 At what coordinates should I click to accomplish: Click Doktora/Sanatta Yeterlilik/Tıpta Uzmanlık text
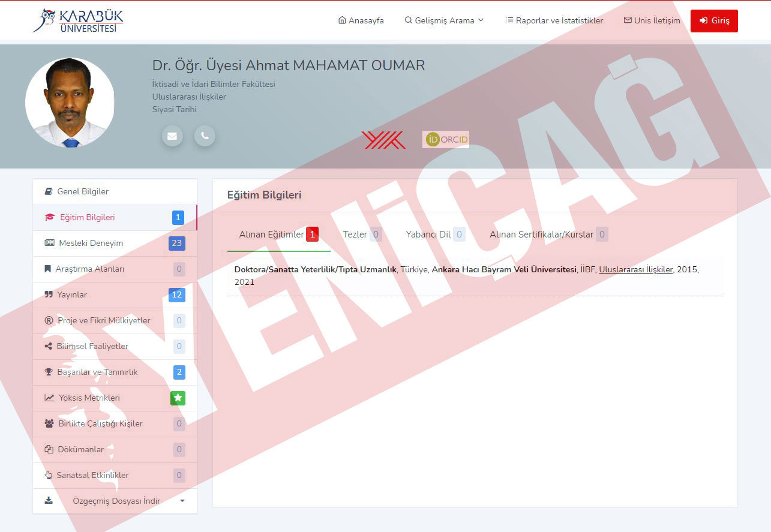[x=316, y=270]
